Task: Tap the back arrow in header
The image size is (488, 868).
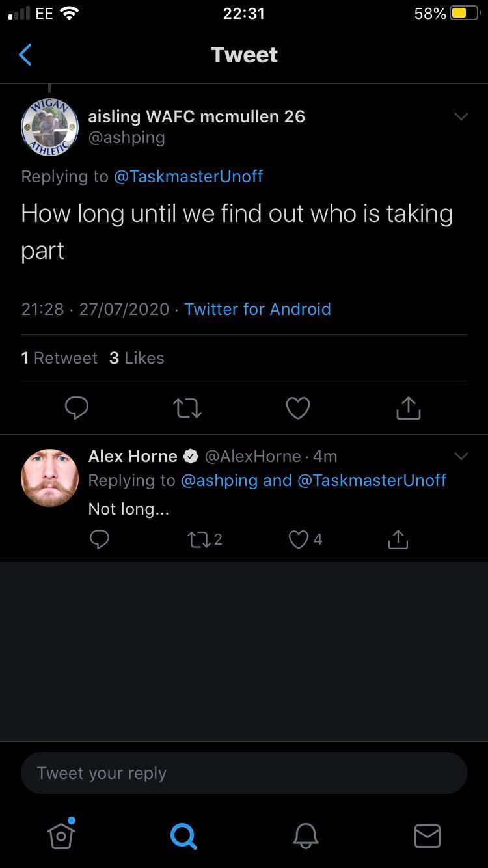Action: (x=25, y=55)
